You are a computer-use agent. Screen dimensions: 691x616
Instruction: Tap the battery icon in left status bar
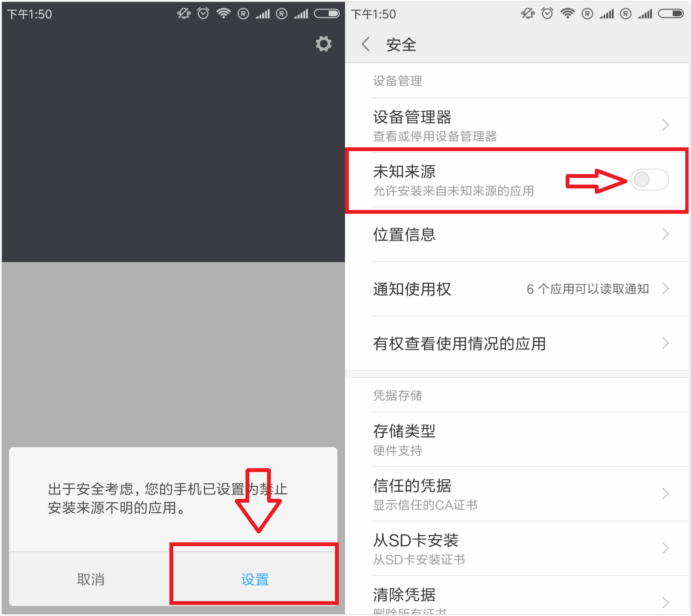coord(327,13)
